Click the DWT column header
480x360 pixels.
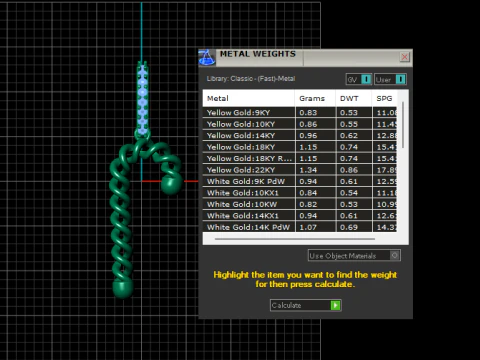(x=354, y=98)
